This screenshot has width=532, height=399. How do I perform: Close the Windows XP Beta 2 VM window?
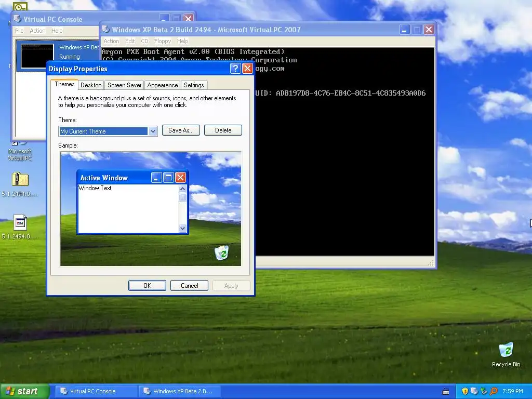[429, 30]
